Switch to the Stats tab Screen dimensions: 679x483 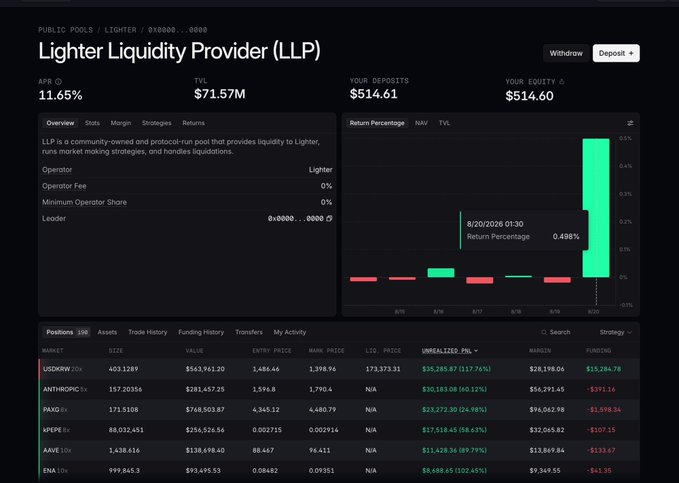92,123
